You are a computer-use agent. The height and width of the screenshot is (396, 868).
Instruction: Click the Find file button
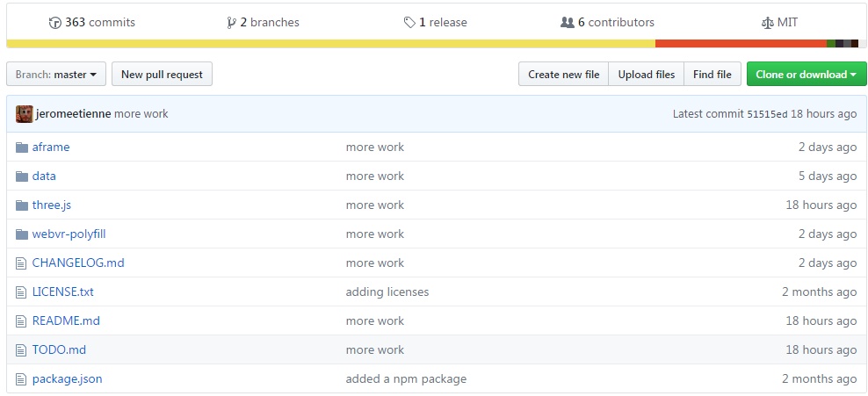pyautogui.click(x=712, y=75)
